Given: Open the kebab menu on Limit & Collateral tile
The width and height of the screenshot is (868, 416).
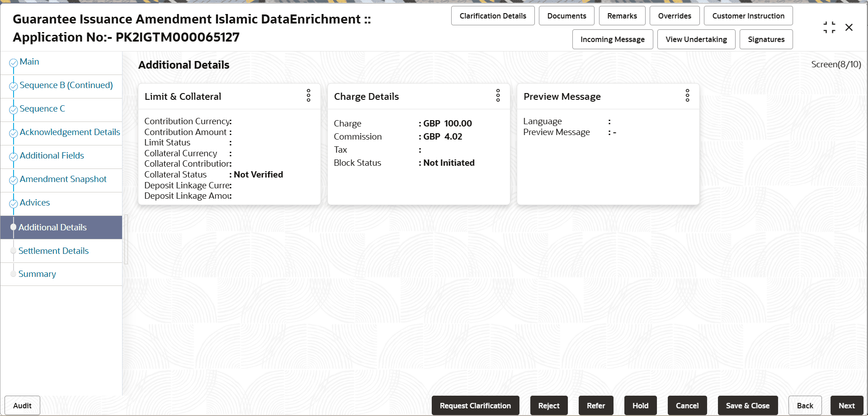Looking at the screenshot, I should 308,96.
